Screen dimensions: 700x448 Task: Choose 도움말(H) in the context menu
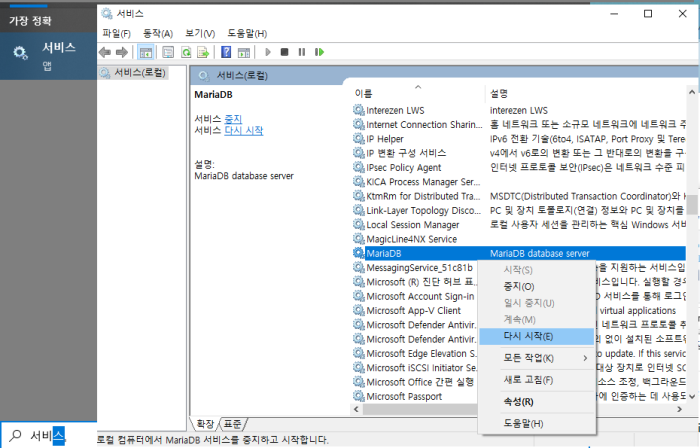coord(537,423)
